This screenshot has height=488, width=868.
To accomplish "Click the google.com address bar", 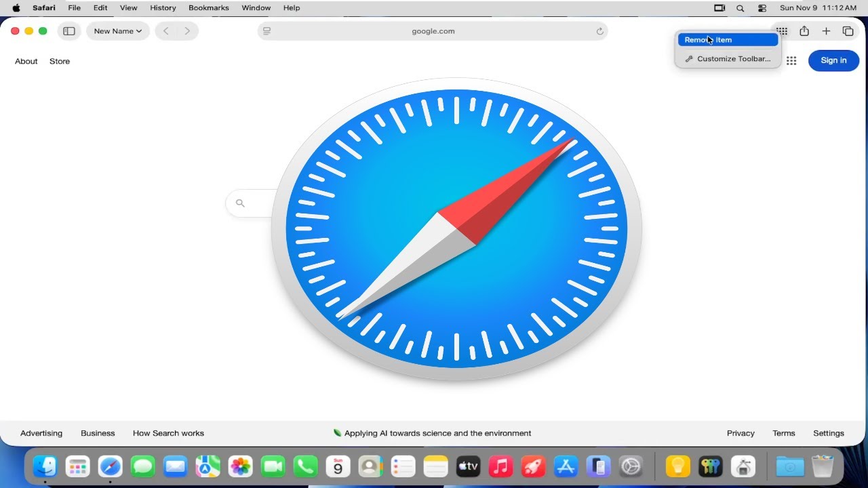I will [433, 31].
